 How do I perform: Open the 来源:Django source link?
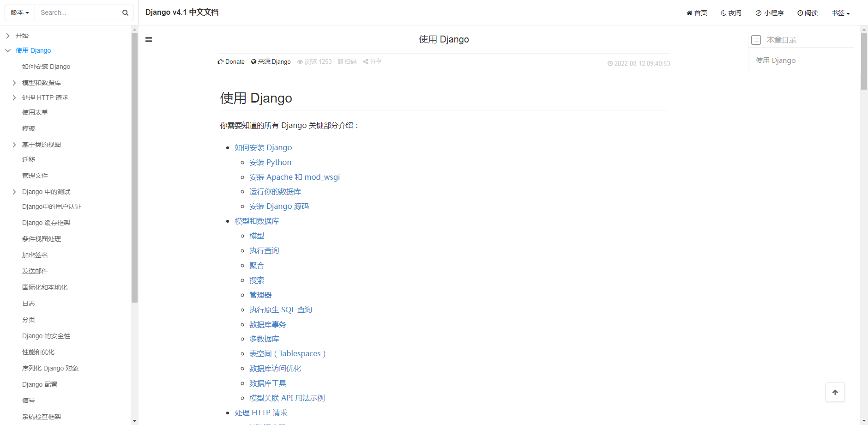(271, 61)
